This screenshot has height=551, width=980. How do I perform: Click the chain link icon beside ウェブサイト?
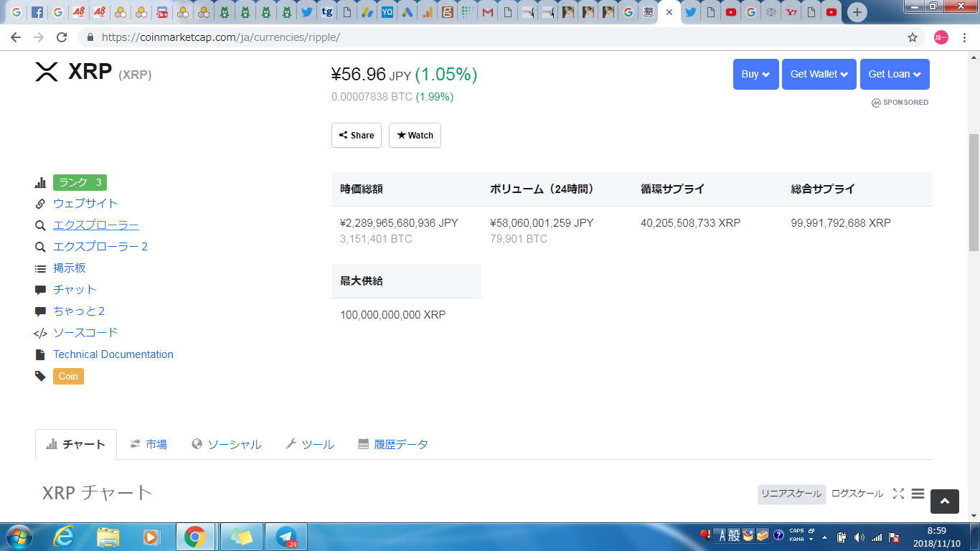pos(40,204)
